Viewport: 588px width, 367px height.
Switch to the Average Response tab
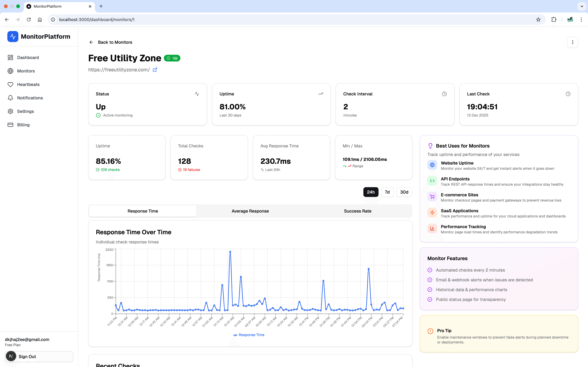[250, 211]
